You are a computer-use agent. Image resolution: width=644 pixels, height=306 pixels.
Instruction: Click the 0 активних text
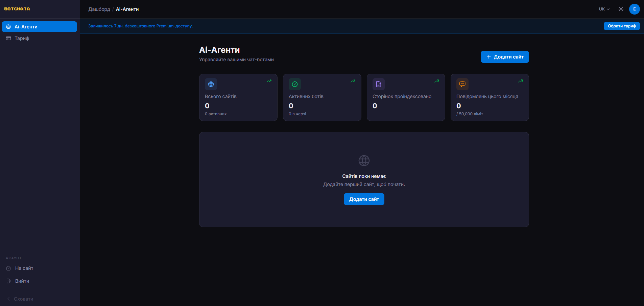[216, 114]
